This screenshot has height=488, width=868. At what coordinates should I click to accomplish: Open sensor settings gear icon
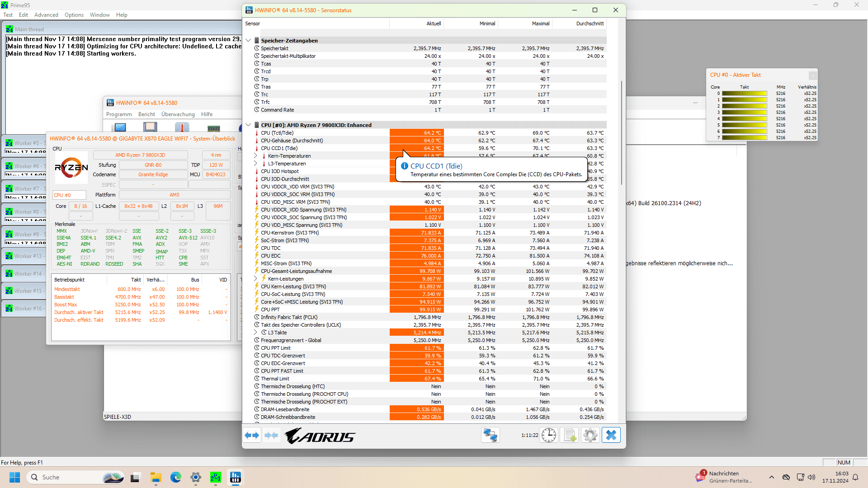(590, 435)
